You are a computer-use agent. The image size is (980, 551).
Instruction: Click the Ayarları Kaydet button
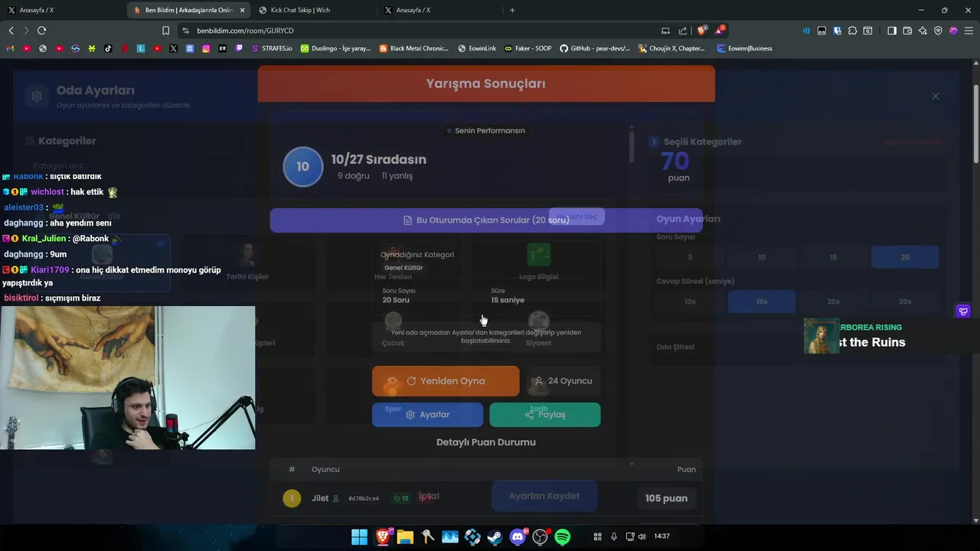(544, 496)
